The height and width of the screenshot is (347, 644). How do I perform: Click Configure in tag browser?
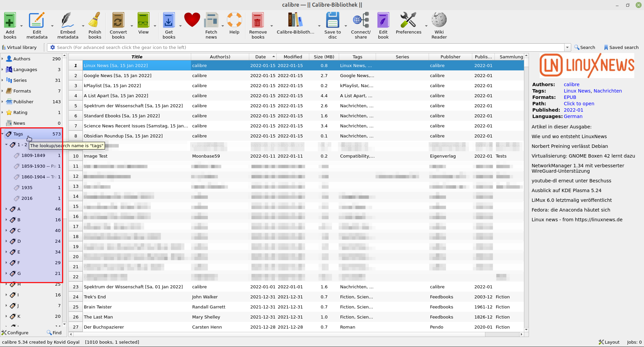pos(15,333)
